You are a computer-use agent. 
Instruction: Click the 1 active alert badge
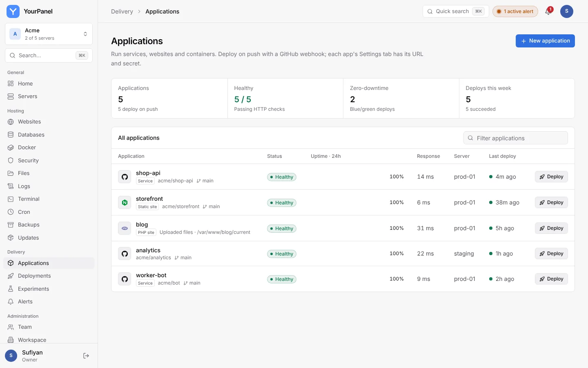pyautogui.click(x=515, y=11)
